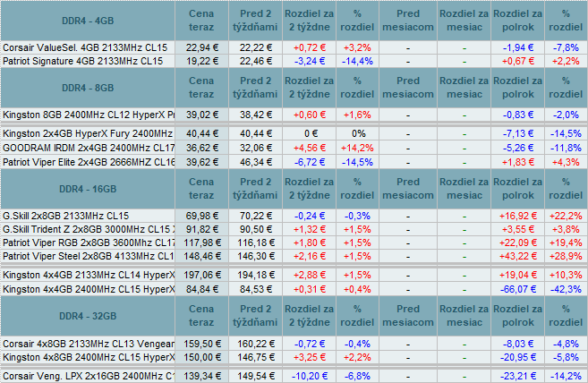Viewport: 588px width, 383px height.
Task: Click the G.Skill Trident Z 2x8GB 3000MHz row name
Action: pos(89,229)
